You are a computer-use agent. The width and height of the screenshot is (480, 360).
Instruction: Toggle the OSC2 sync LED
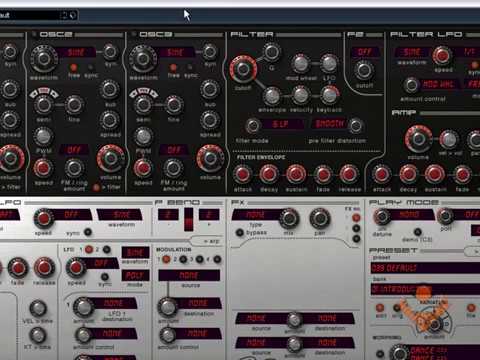pos(90,67)
